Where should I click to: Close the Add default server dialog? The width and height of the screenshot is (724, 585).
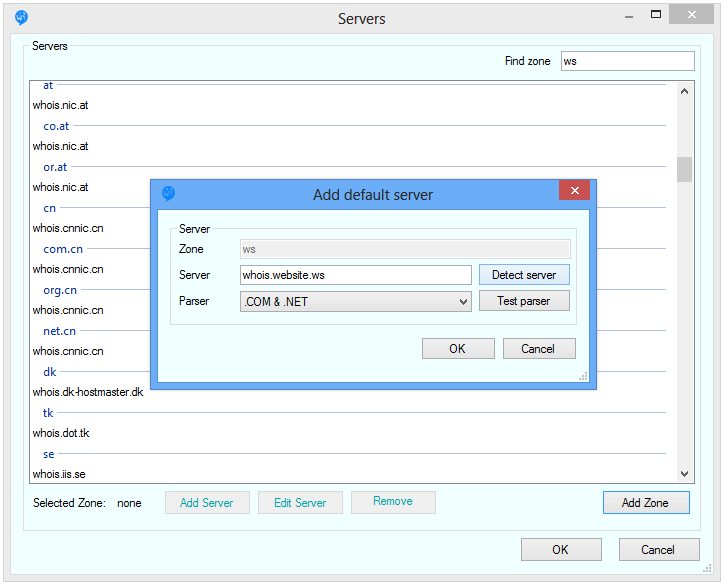click(574, 190)
